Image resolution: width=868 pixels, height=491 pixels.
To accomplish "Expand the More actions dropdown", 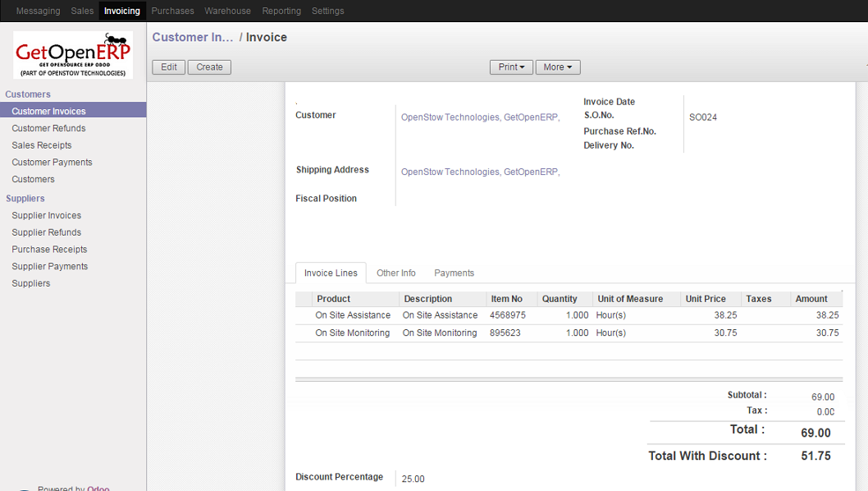I will (x=558, y=67).
